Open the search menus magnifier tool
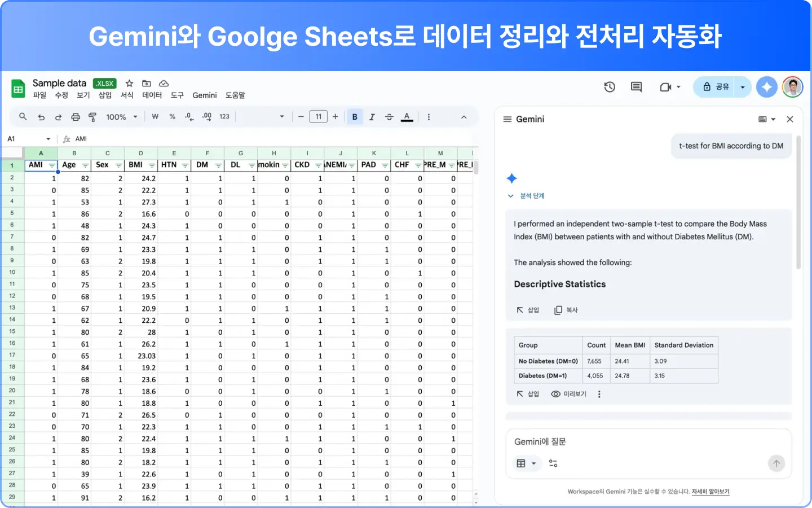 coord(23,116)
